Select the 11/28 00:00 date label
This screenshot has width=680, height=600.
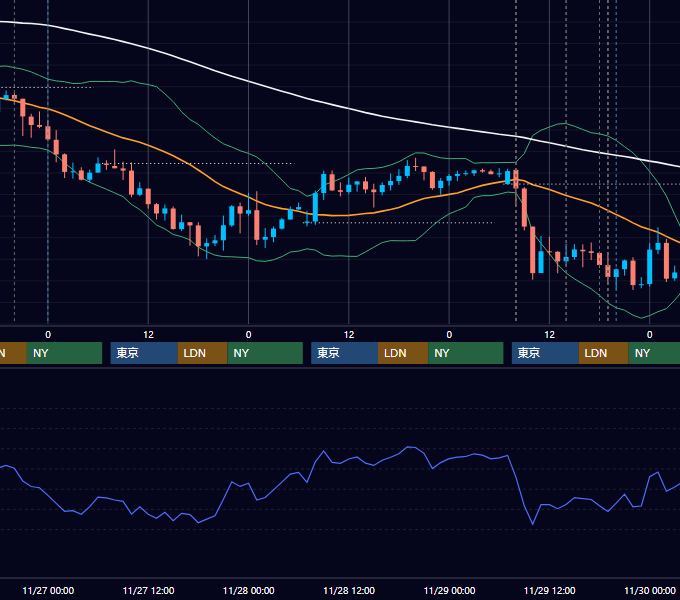click(x=248, y=590)
